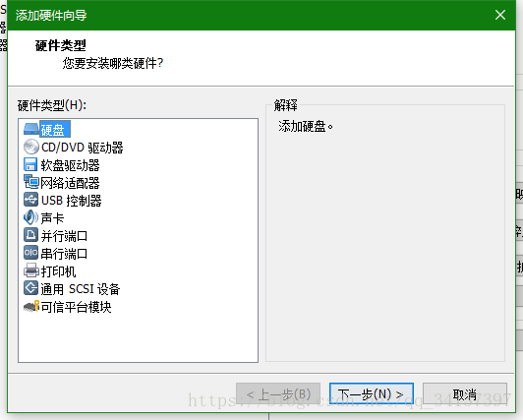Click the floppy drive (软盘驱动器) icon
Screen dimensions: 523x420
pos(30,165)
